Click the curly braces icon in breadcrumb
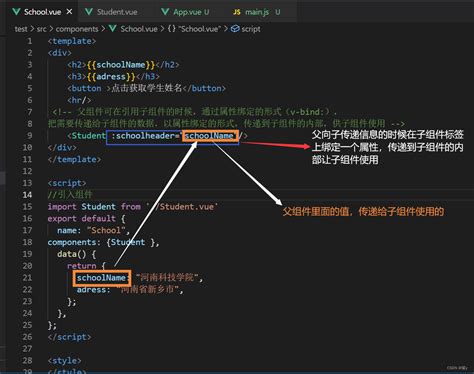 (x=172, y=29)
